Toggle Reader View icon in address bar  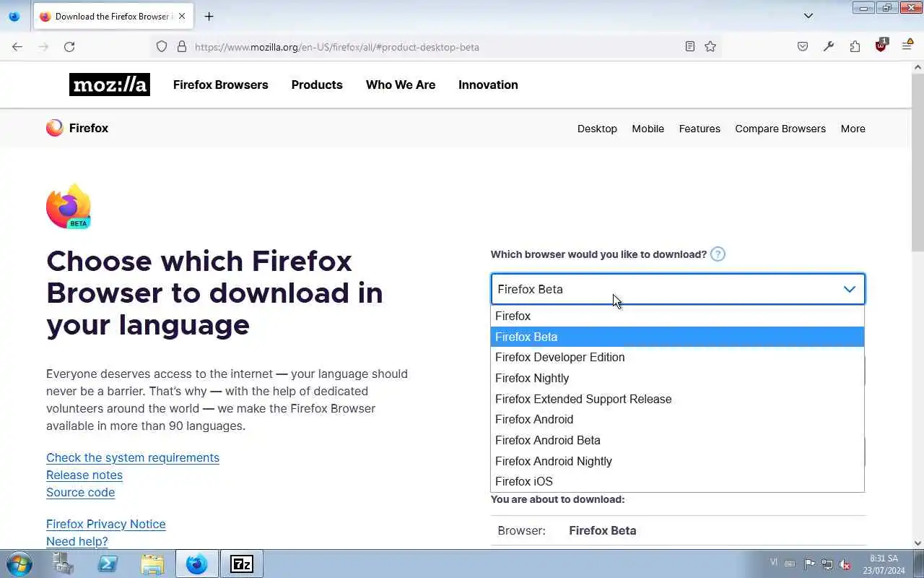(690, 46)
